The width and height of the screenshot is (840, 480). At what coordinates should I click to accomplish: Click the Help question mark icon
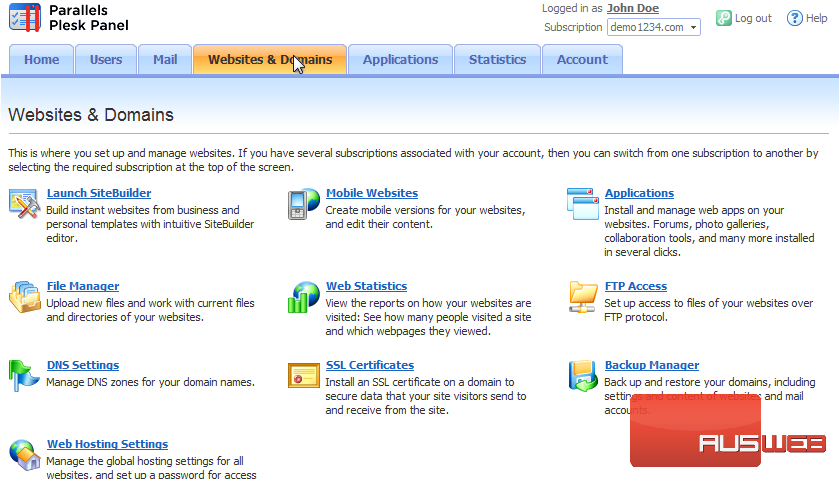[794, 18]
